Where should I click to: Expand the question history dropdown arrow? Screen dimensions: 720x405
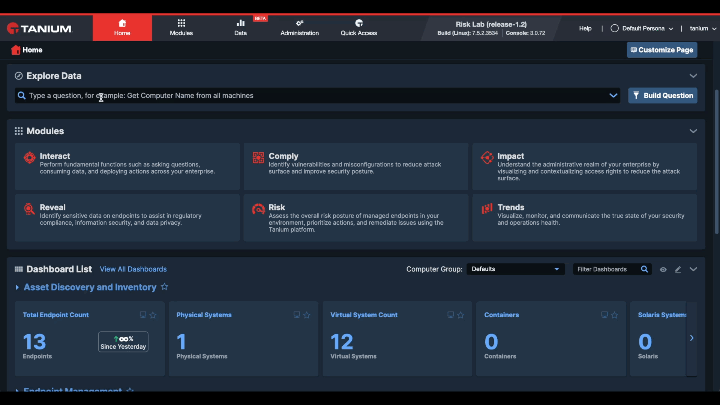click(x=613, y=96)
